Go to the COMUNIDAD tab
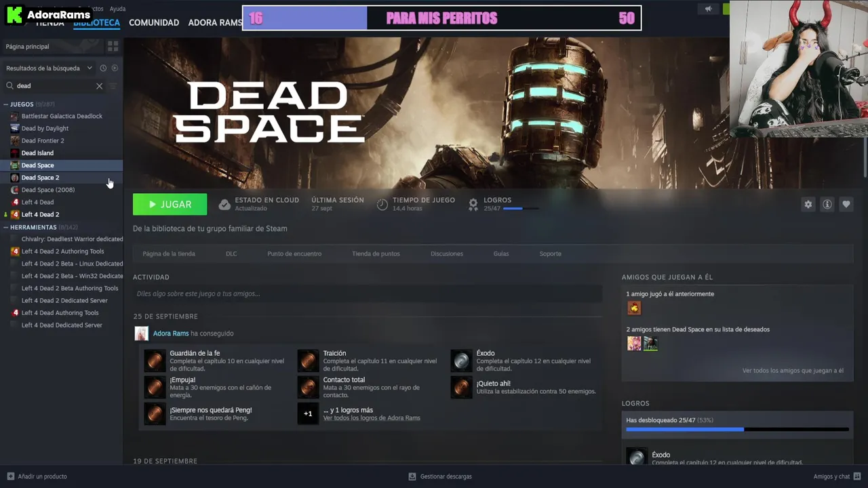The width and height of the screenshot is (868, 488). pos(154,22)
